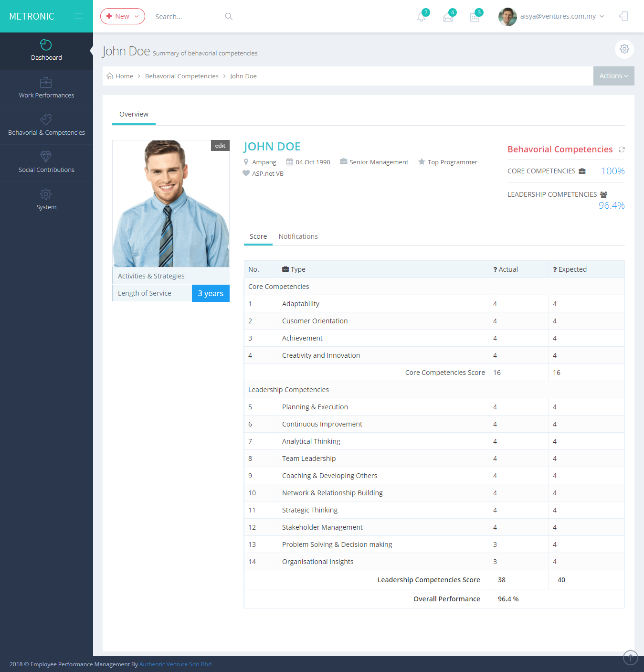Image resolution: width=644 pixels, height=672 pixels.
Task: Click the Length of Service row
Action: coord(171,293)
